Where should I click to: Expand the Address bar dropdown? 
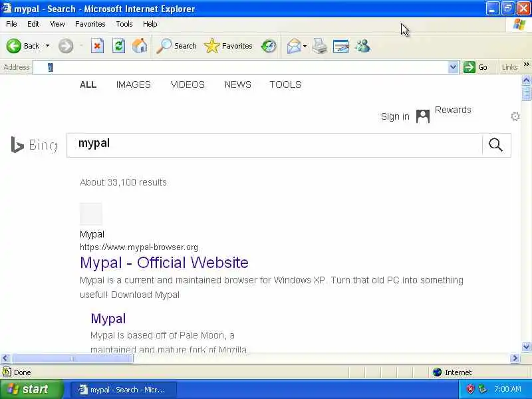[x=453, y=67]
